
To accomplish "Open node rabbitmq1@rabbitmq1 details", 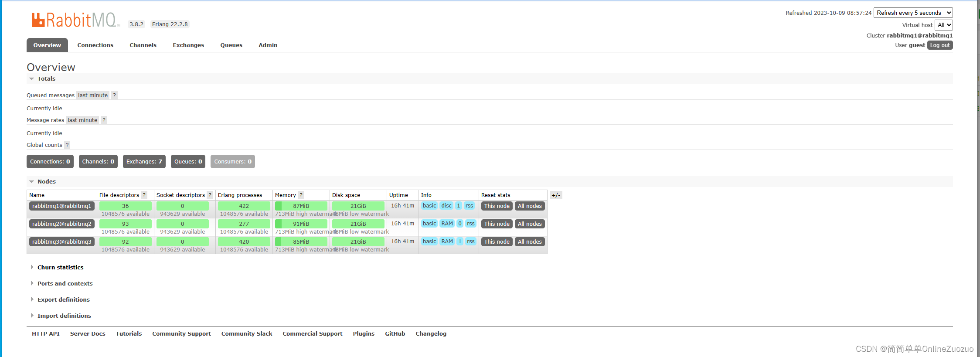I will [x=62, y=206].
